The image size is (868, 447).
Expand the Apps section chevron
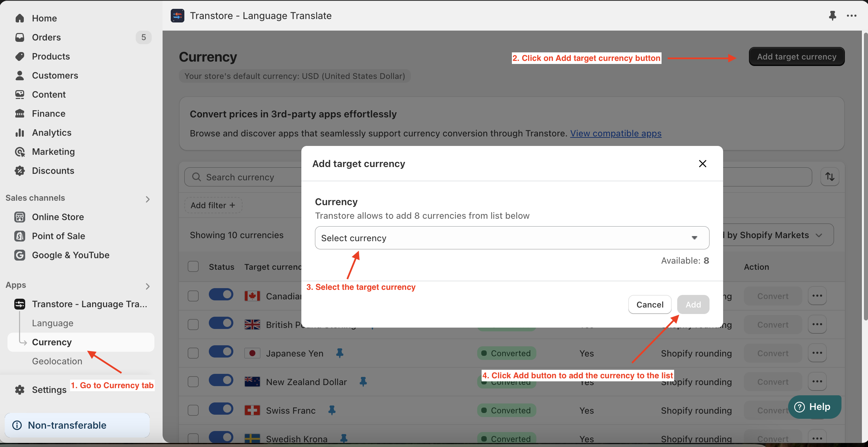point(148,286)
